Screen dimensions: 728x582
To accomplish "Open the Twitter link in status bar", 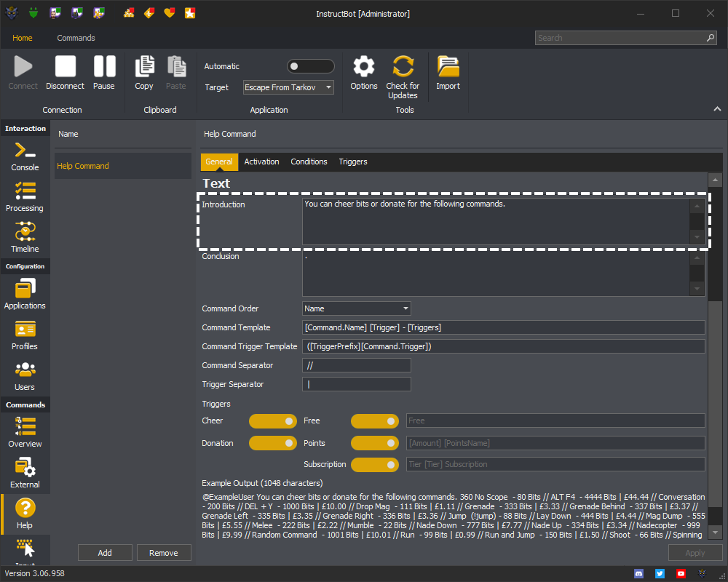I will tap(660, 574).
